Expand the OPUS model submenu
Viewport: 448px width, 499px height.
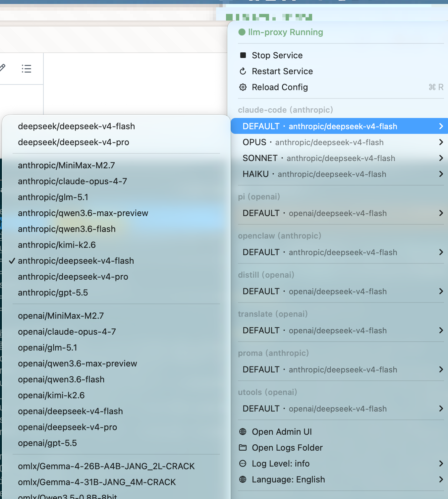[339, 142]
